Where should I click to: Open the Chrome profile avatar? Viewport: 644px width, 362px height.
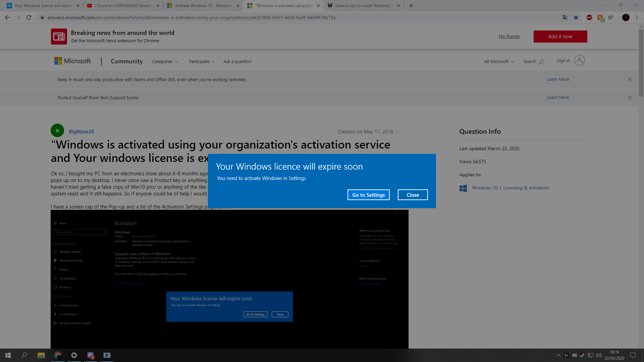point(626,17)
